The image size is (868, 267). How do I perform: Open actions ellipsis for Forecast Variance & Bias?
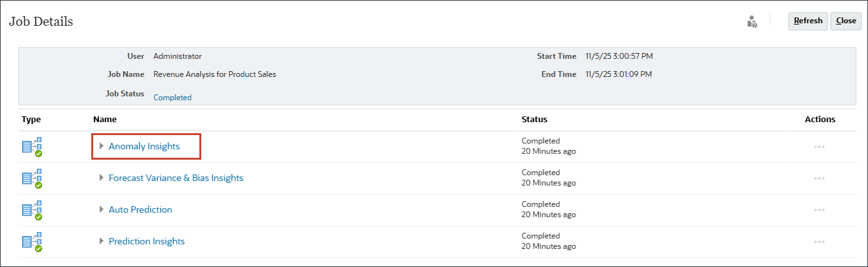[x=819, y=178]
